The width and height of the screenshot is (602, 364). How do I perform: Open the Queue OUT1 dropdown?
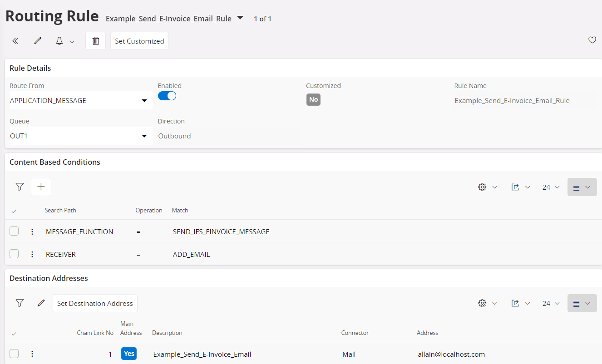click(144, 136)
